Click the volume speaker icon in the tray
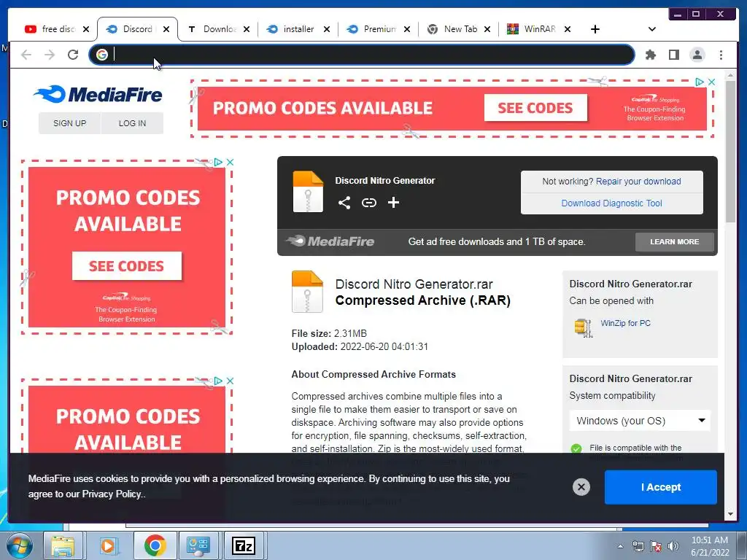Screen dimensions: 747x560 click(x=673, y=547)
